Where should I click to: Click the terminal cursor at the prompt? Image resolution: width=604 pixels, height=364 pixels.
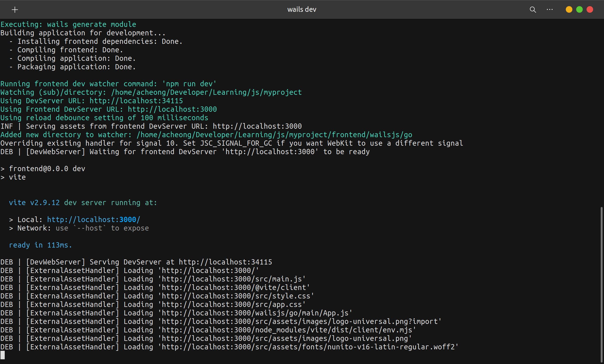3,355
